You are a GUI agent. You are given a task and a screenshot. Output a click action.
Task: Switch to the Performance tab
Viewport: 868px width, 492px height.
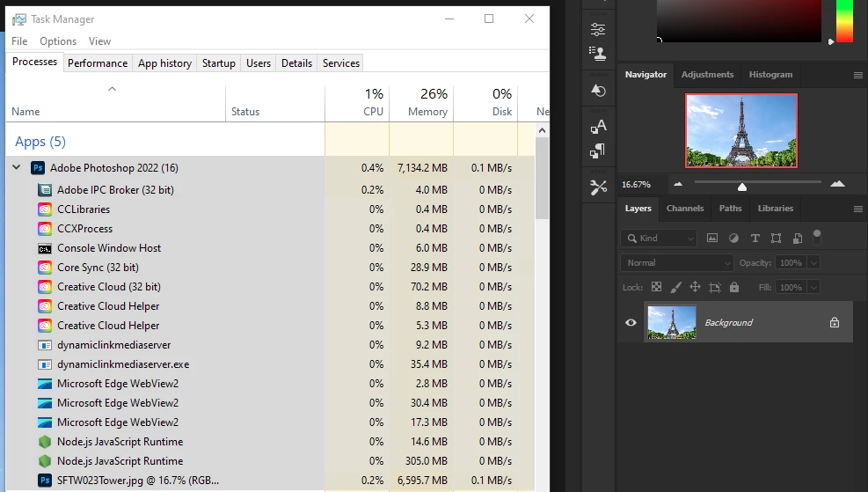(x=98, y=63)
